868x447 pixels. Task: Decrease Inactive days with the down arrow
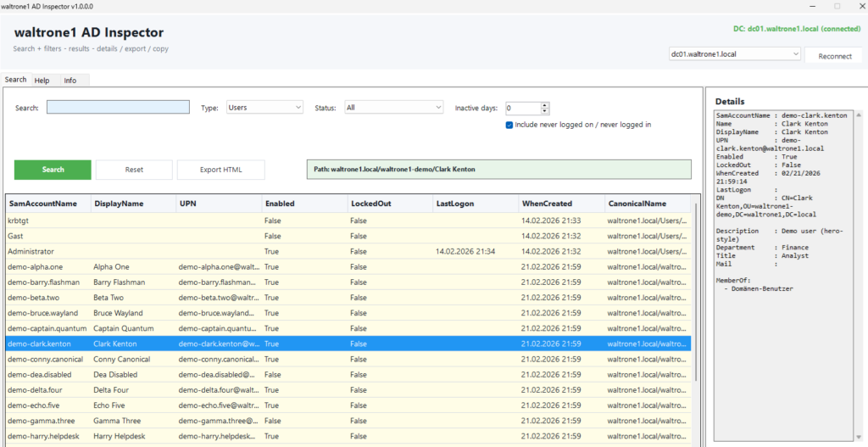point(545,111)
